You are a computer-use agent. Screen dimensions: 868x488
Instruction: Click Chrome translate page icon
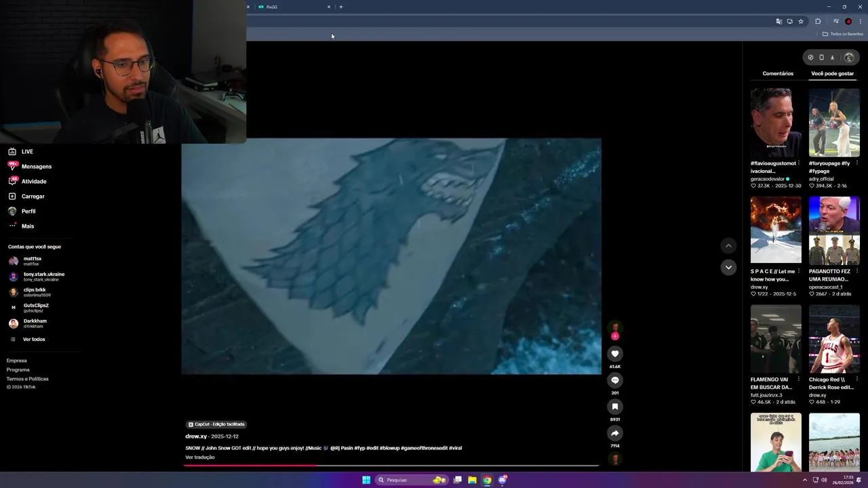(779, 22)
